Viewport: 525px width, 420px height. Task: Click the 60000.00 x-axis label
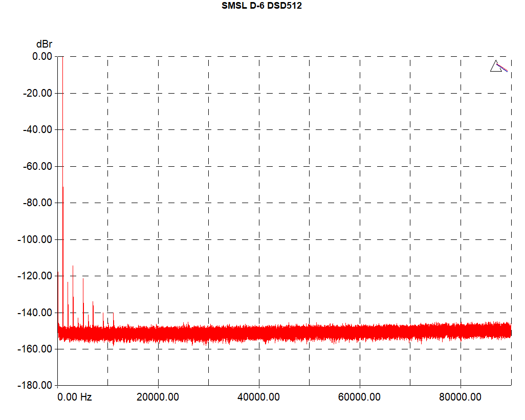(359, 397)
